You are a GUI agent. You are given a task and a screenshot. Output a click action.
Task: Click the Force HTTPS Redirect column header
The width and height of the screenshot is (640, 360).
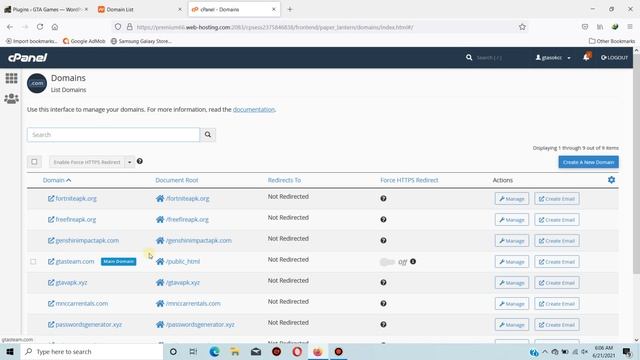[x=409, y=180]
